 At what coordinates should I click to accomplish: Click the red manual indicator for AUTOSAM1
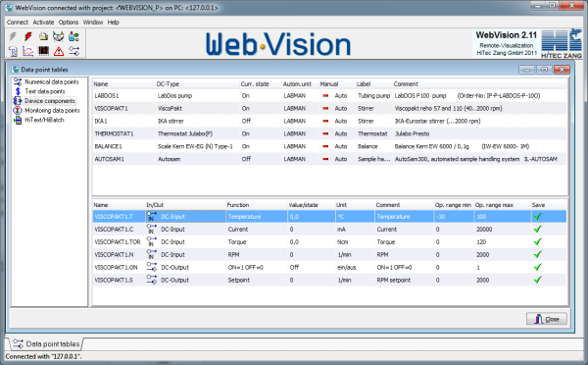(325, 159)
